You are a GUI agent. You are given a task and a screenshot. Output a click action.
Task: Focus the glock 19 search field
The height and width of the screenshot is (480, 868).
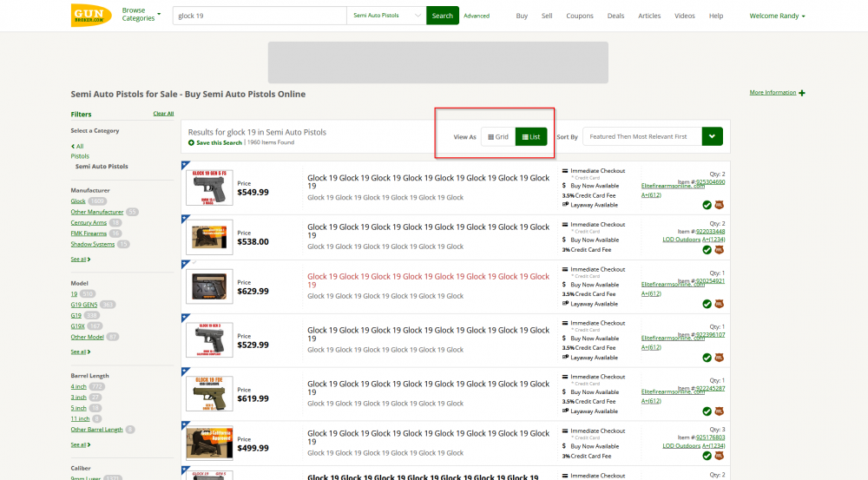(x=260, y=16)
